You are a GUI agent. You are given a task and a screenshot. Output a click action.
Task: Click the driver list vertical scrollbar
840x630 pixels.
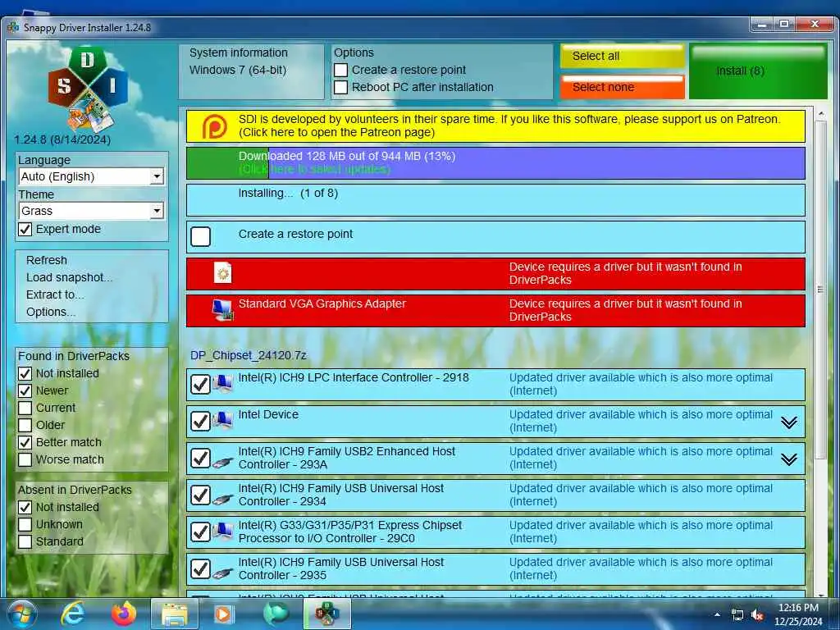pos(820,290)
